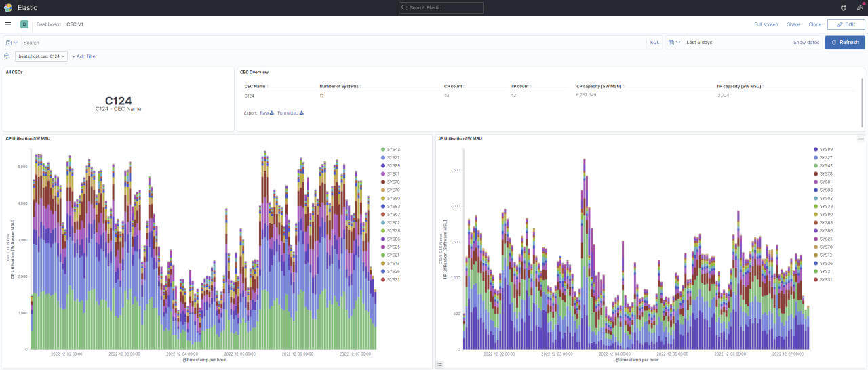Remove the jbeats.host.cec C124 filter
The width and height of the screenshot is (868, 370).
(x=63, y=56)
